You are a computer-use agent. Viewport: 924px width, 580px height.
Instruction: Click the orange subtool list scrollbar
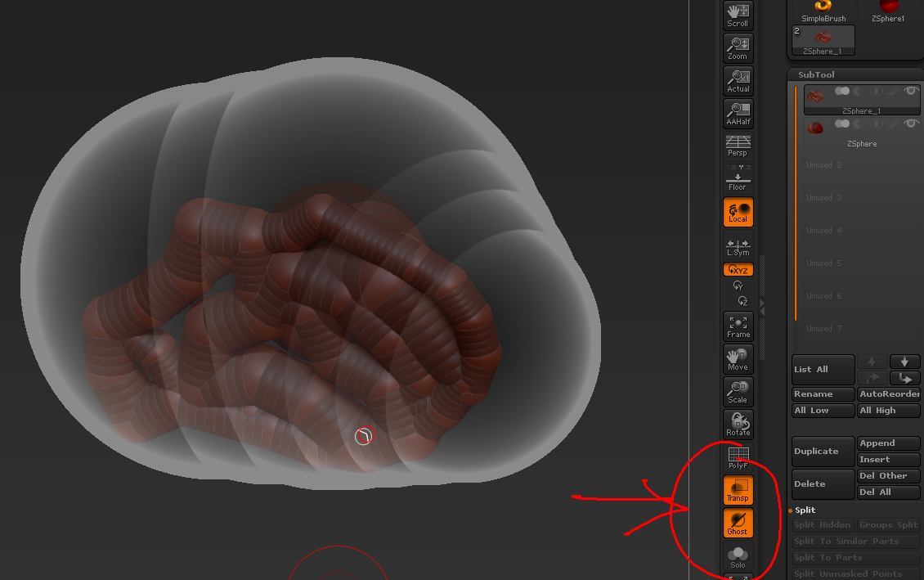796,204
